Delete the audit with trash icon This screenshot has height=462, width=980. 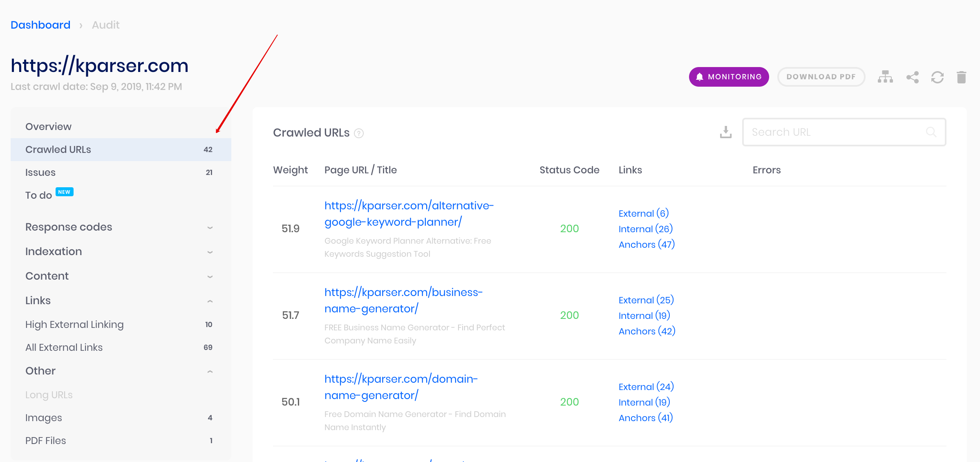pos(961,77)
